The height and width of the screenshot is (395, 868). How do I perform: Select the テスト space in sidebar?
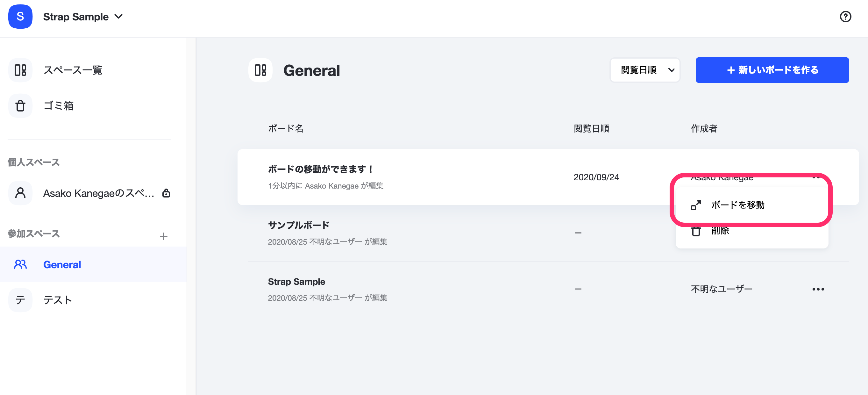tap(93, 300)
